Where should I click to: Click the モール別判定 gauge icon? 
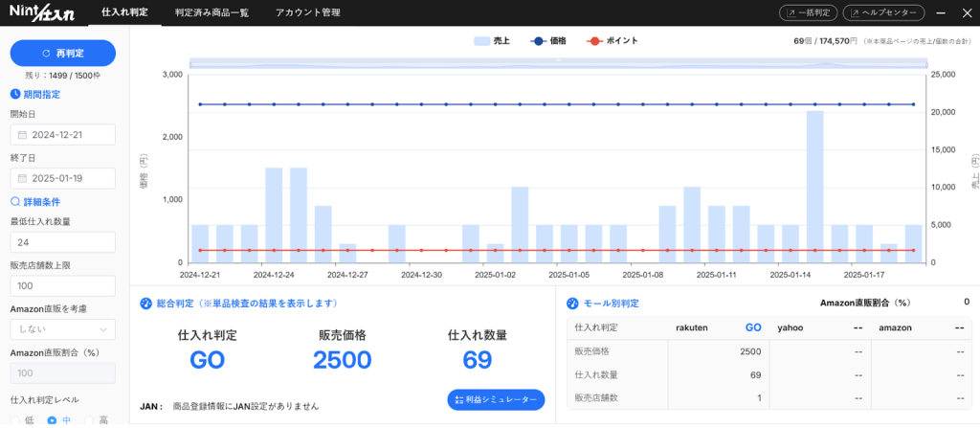(x=573, y=304)
